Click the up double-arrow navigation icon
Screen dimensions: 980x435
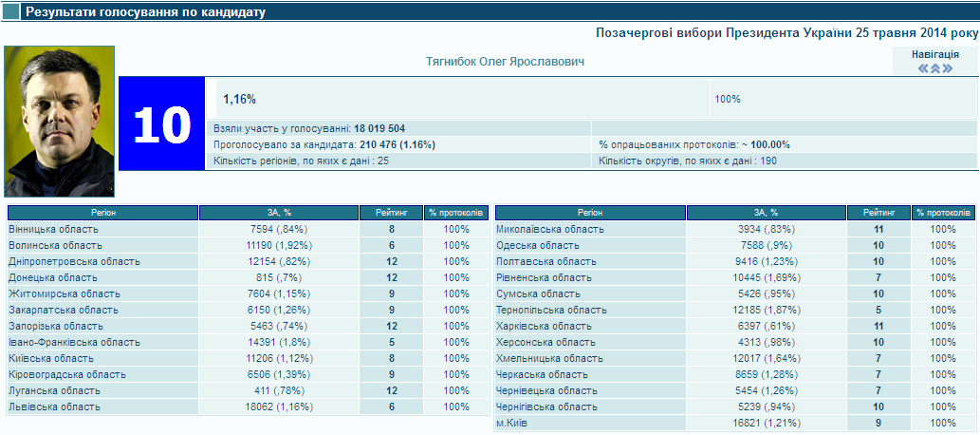tap(934, 68)
